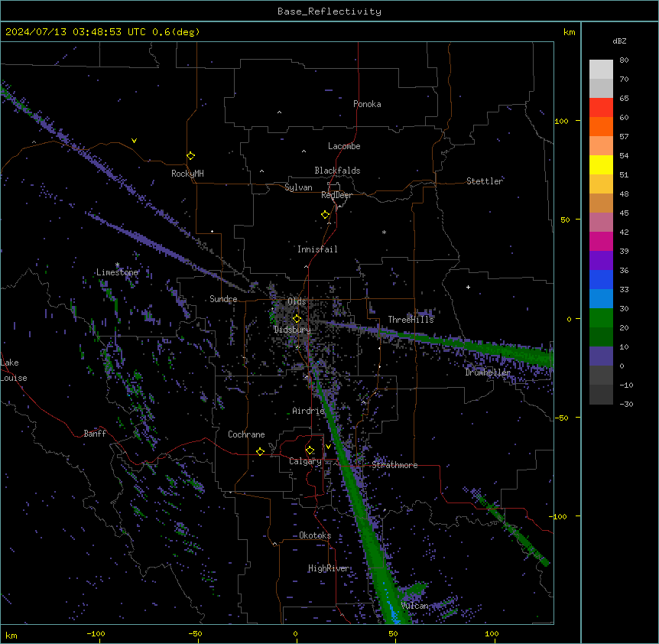Click the Blackfalds label
Screen dimensions: 659x644
[x=337, y=171]
